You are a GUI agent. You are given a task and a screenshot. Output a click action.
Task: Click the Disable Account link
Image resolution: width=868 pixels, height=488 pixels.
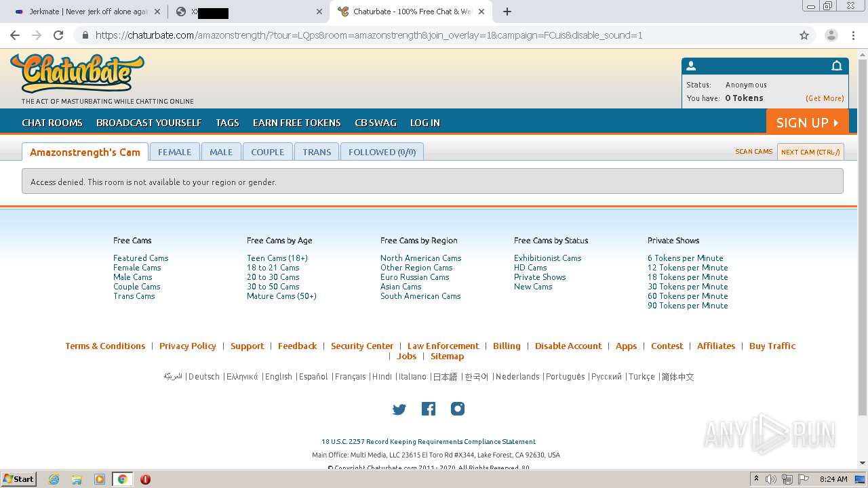(x=568, y=346)
